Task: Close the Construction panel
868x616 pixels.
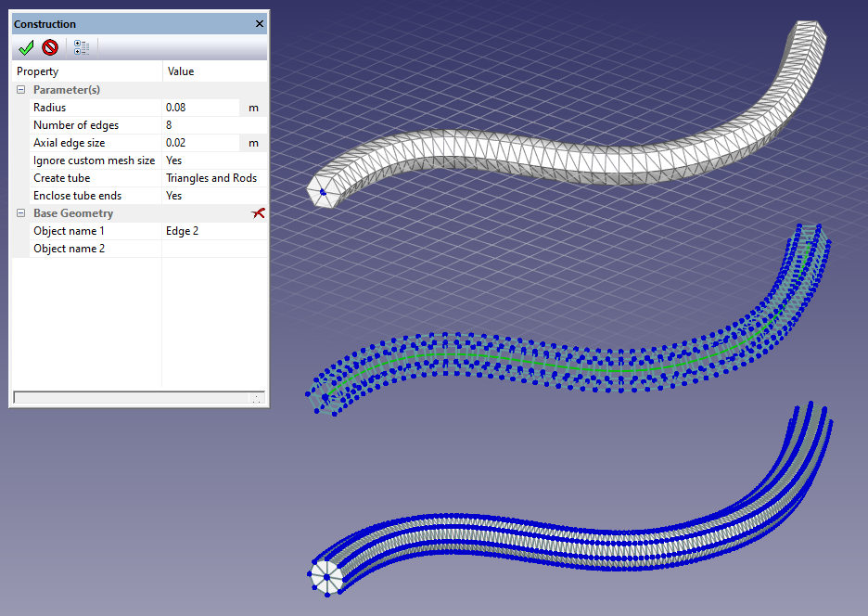Action: pyautogui.click(x=259, y=24)
